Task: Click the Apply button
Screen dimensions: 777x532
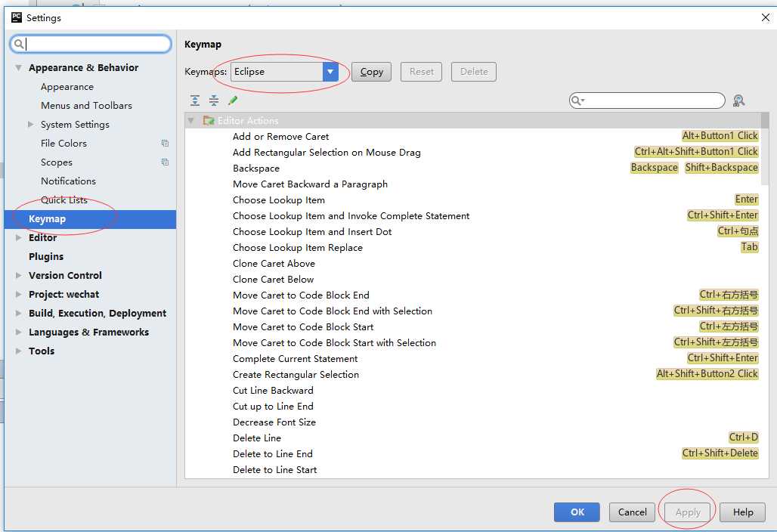Action: pos(688,512)
